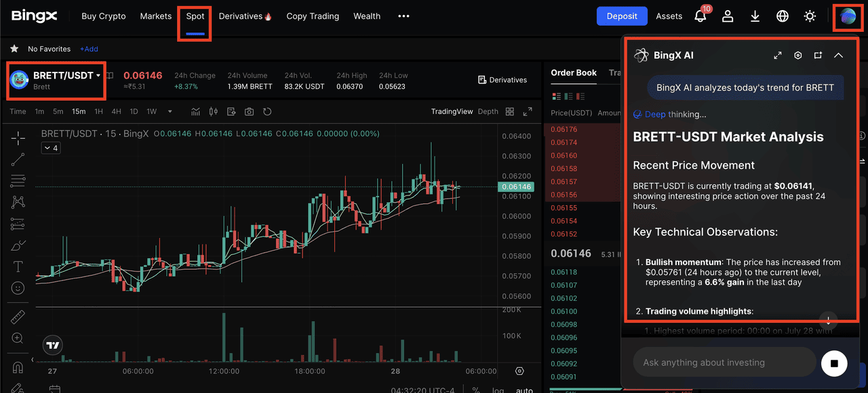This screenshot has width=868, height=393.
Task: Expand more timeframe options dropdown
Action: [x=170, y=112]
